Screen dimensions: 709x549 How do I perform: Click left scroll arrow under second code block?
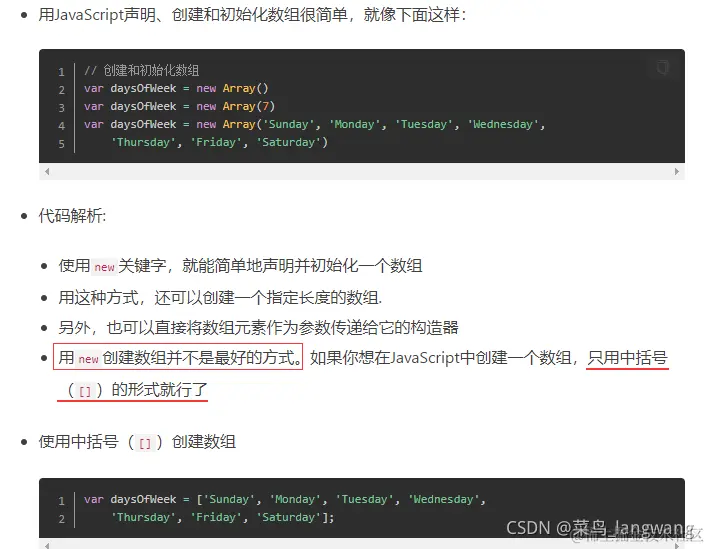[x=47, y=545]
